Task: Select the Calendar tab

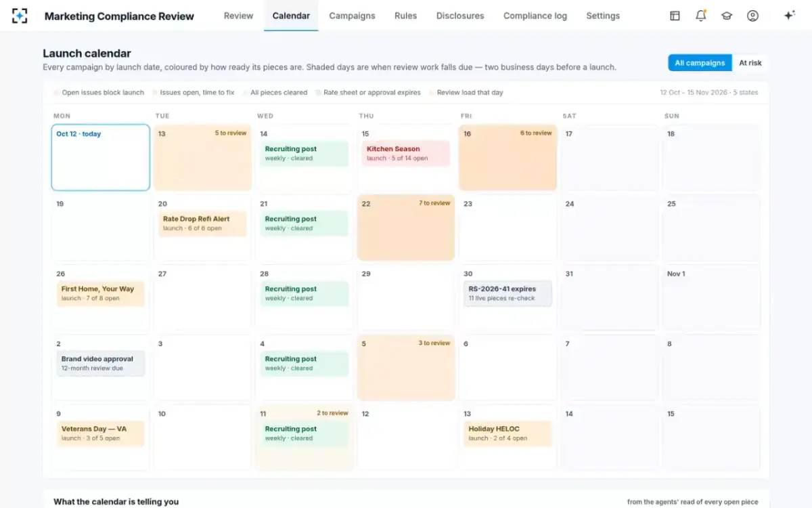Action: 291,16
